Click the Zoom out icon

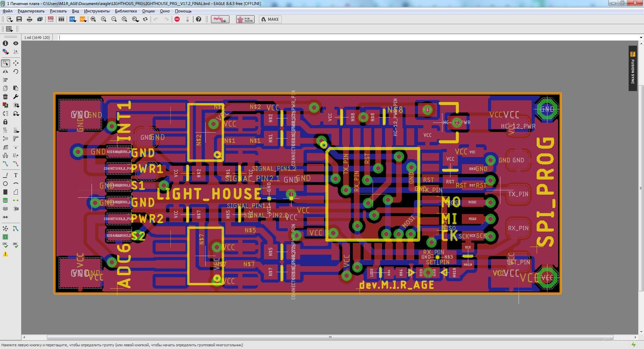[114, 19]
